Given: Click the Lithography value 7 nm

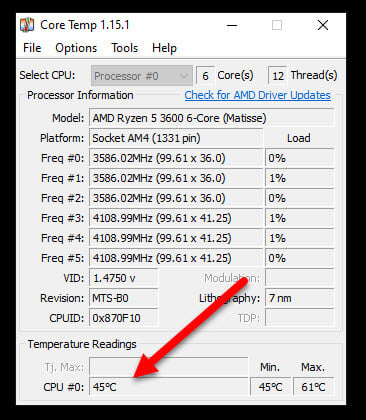Looking at the screenshot, I should click(299, 298).
